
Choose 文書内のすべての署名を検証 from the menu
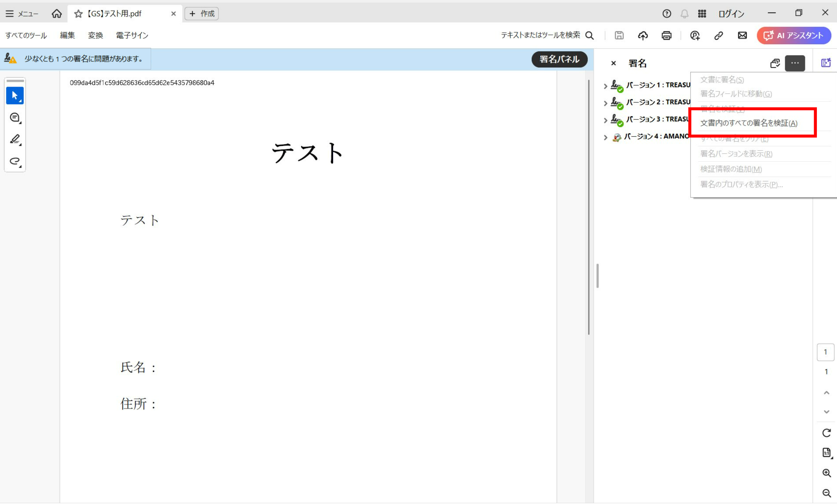(x=749, y=123)
